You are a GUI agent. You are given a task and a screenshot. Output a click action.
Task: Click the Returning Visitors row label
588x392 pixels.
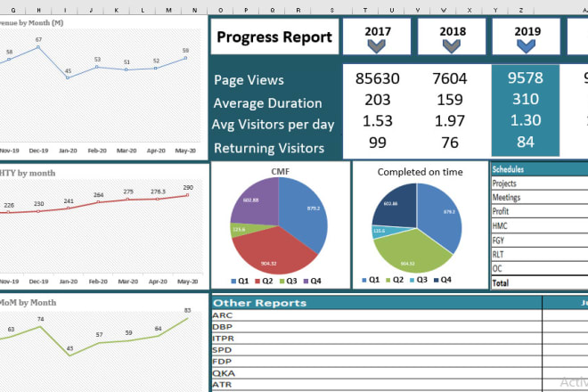pyautogui.click(x=269, y=148)
